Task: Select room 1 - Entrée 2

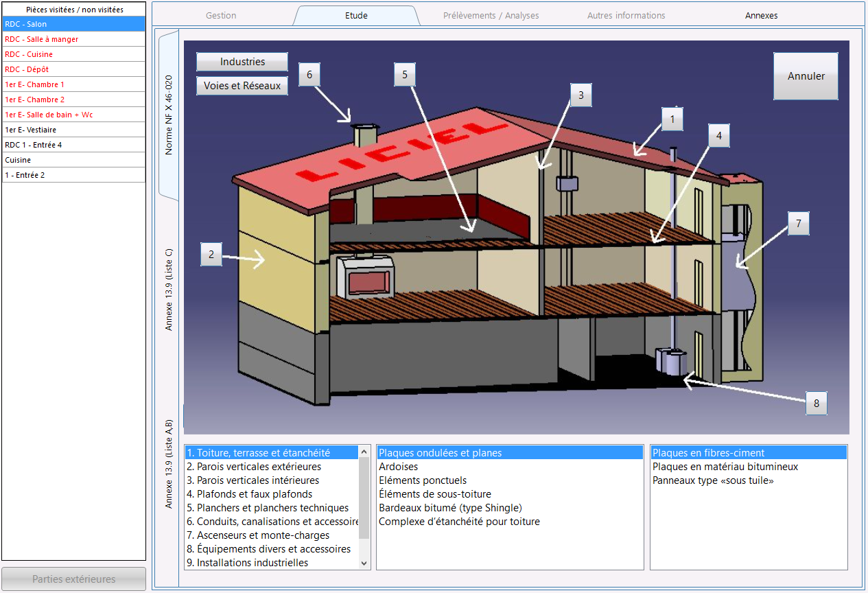Action: (74, 175)
